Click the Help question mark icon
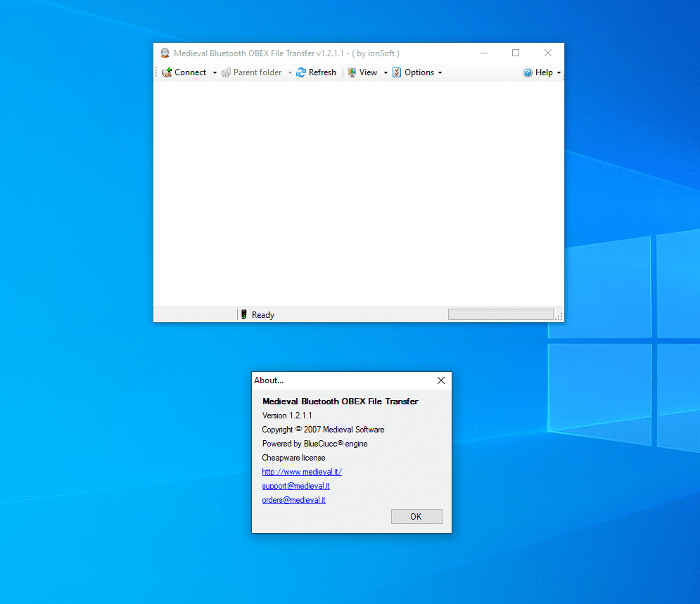The width and height of the screenshot is (700, 604). 528,72
